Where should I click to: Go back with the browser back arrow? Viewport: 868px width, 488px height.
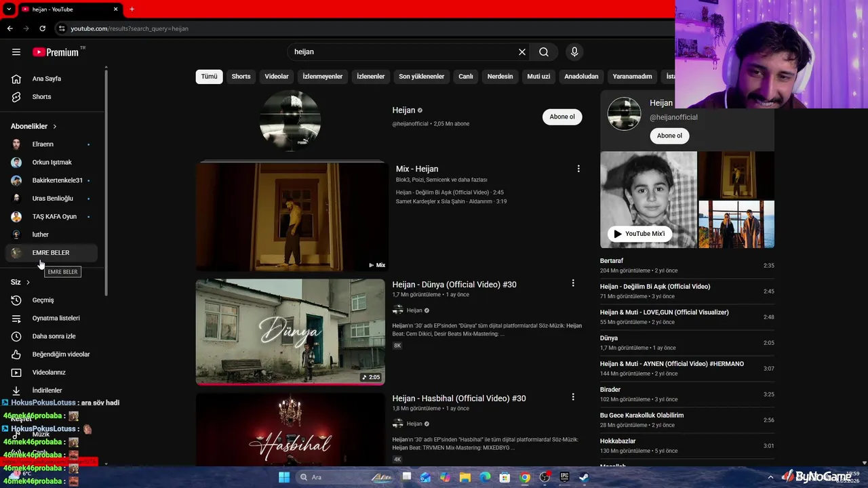9,28
